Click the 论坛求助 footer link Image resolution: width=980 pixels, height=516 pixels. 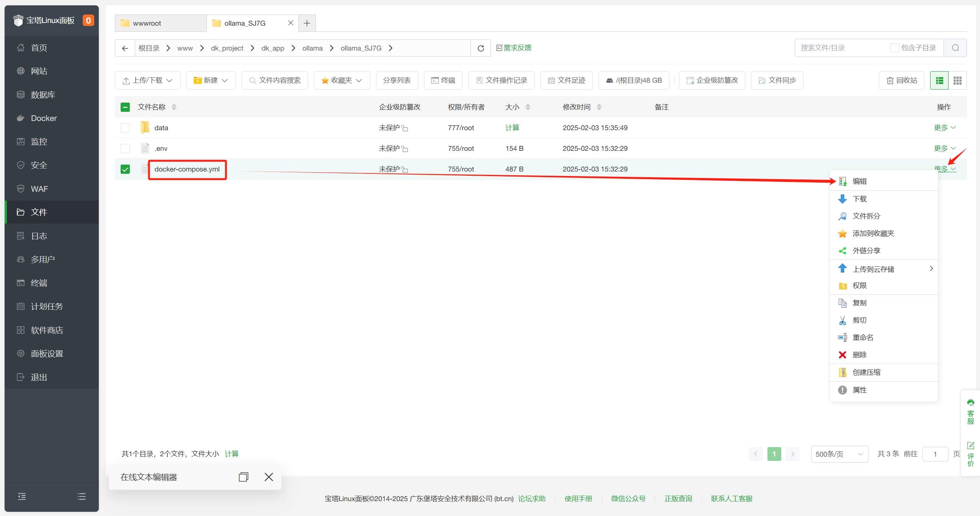click(532, 499)
